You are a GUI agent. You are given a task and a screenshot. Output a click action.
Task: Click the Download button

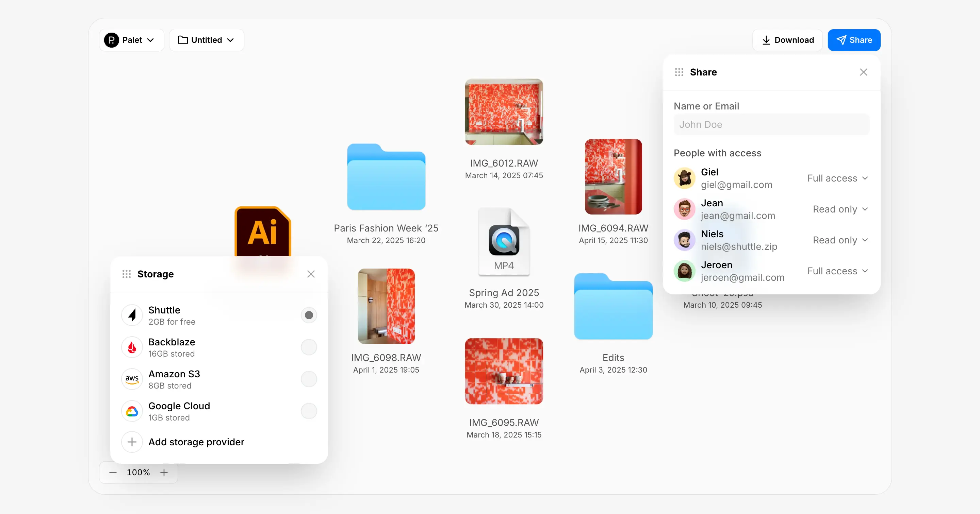(787, 40)
